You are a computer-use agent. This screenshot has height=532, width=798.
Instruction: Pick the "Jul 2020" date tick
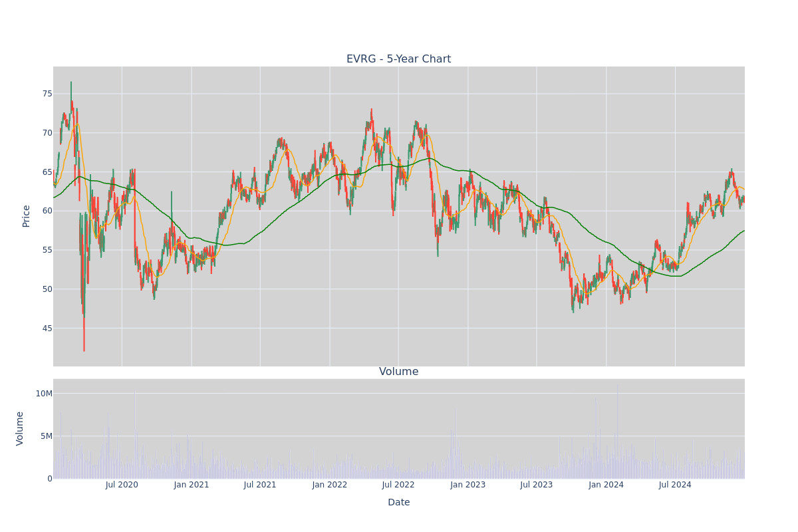[122, 485]
